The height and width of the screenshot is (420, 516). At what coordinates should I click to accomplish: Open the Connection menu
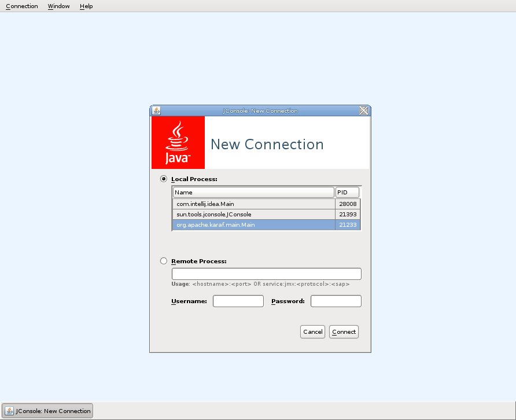pyautogui.click(x=22, y=6)
